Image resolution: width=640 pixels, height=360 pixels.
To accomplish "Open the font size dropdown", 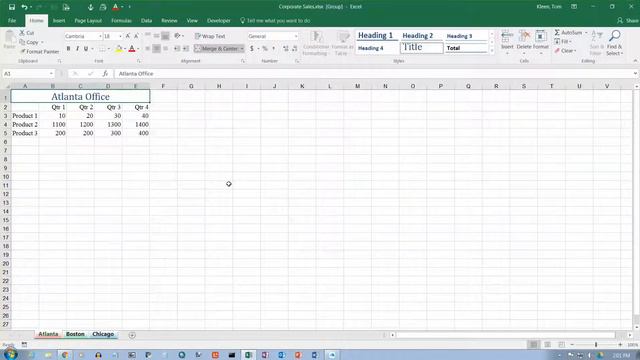I will click(x=120, y=36).
